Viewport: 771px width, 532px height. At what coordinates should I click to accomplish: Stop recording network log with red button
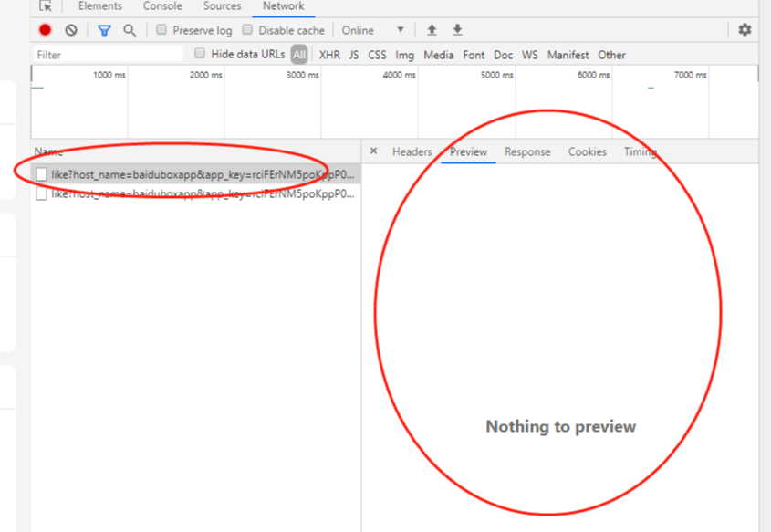pyautogui.click(x=46, y=30)
